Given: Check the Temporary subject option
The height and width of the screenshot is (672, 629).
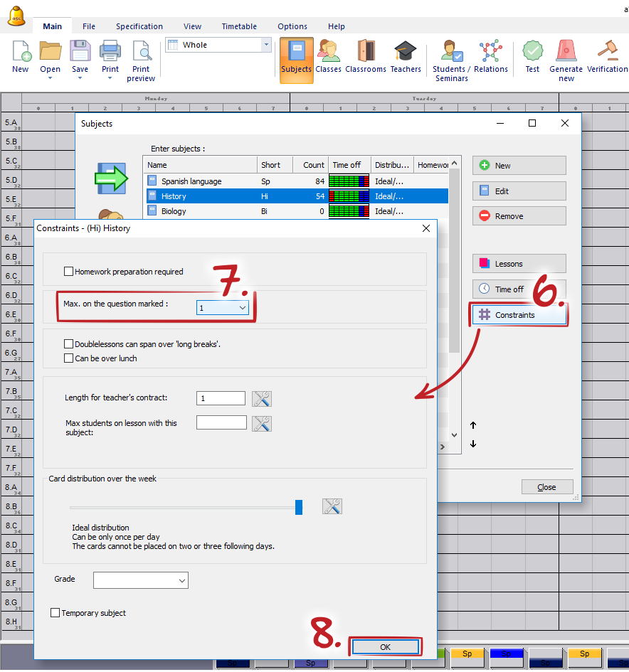Looking at the screenshot, I should pos(55,613).
